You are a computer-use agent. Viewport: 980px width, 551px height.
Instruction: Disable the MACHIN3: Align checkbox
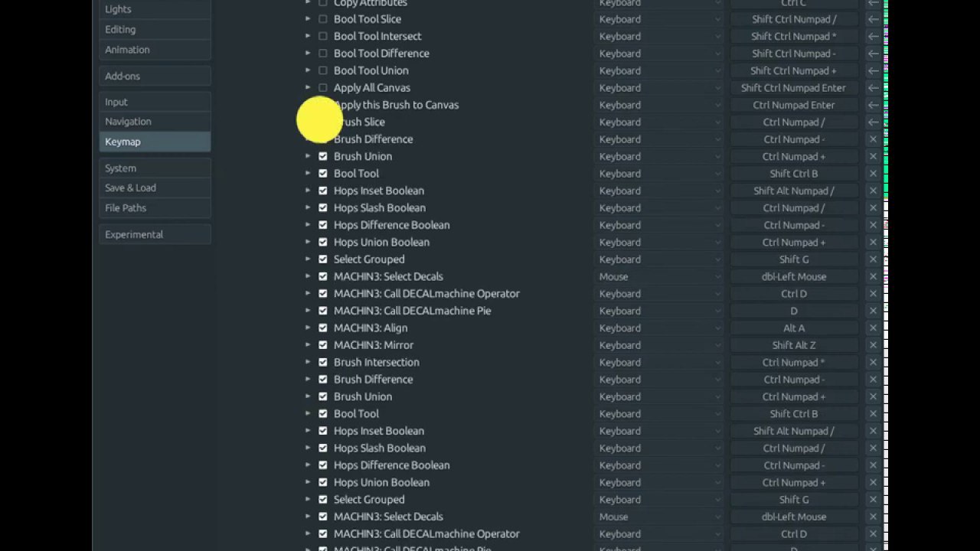tap(322, 328)
